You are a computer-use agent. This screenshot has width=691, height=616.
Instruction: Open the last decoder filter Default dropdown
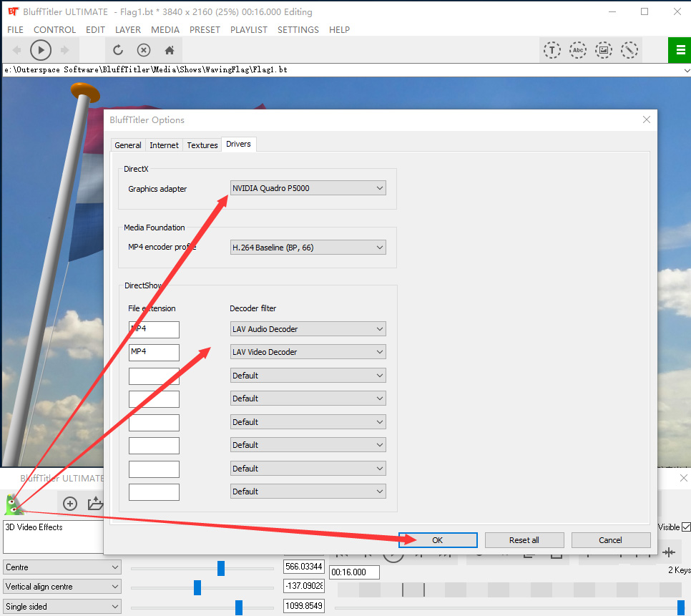coord(308,492)
